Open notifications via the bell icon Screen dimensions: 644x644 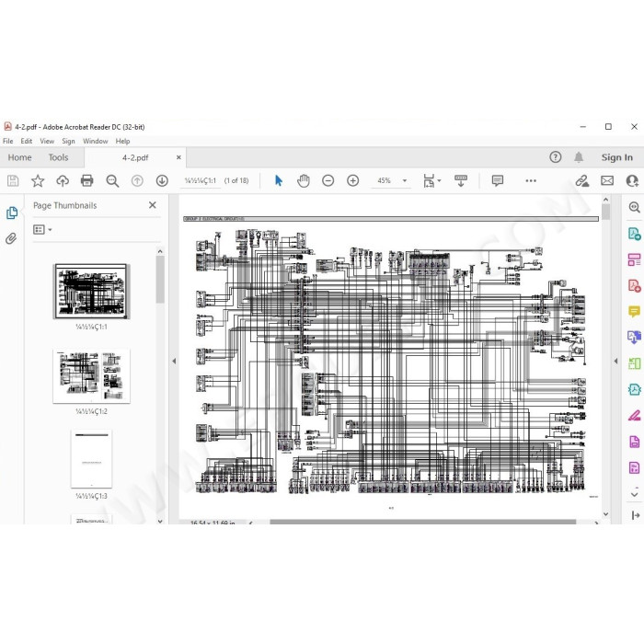click(x=579, y=157)
